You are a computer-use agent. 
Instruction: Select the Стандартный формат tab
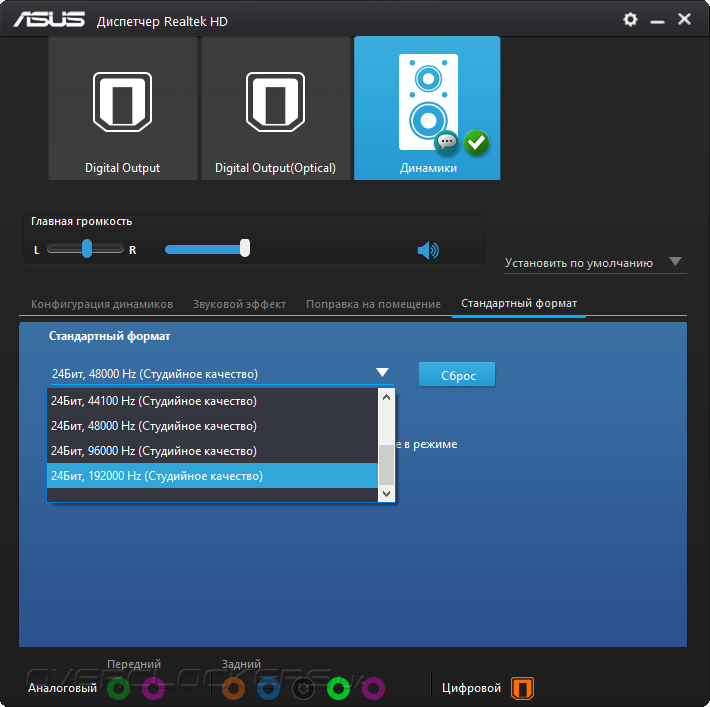519,303
